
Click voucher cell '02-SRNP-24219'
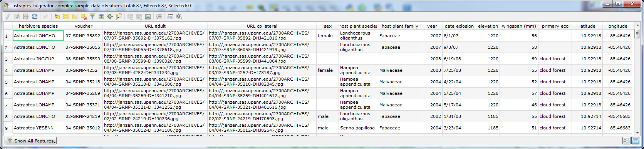[x=83, y=116]
